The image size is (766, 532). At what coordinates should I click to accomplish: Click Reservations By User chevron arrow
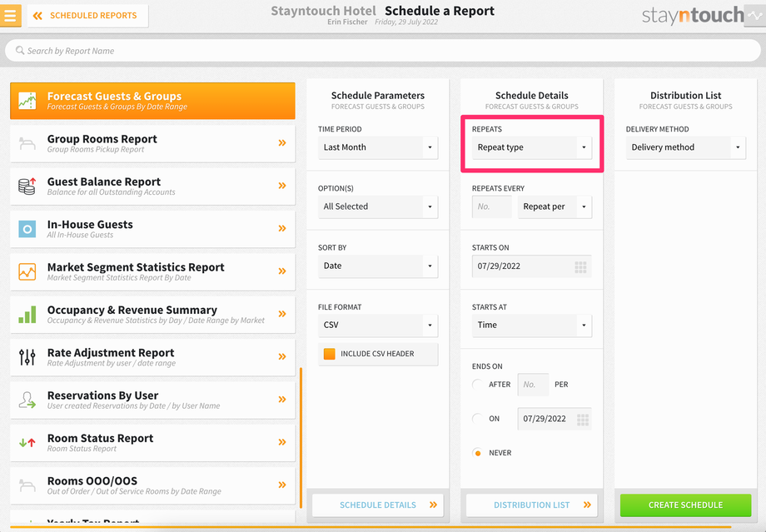282,400
